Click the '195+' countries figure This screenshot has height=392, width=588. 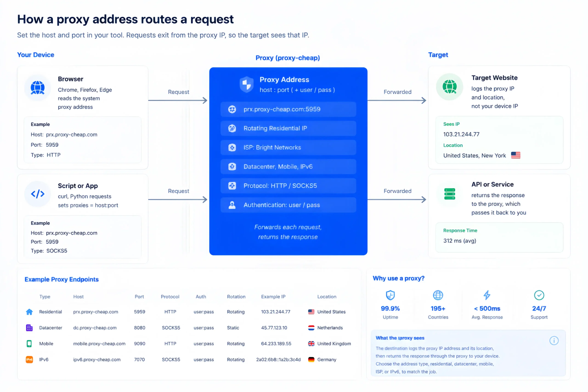(x=438, y=309)
